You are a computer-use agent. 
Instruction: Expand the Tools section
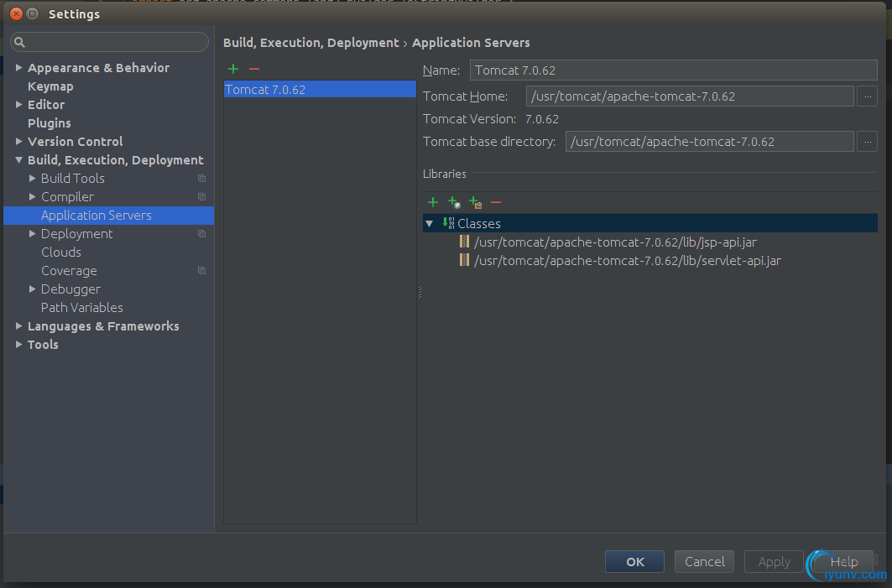coord(18,345)
